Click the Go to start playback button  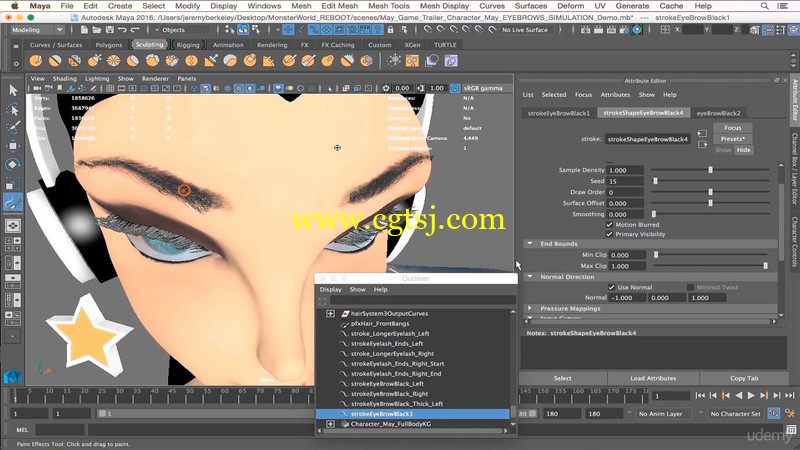(x=700, y=395)
